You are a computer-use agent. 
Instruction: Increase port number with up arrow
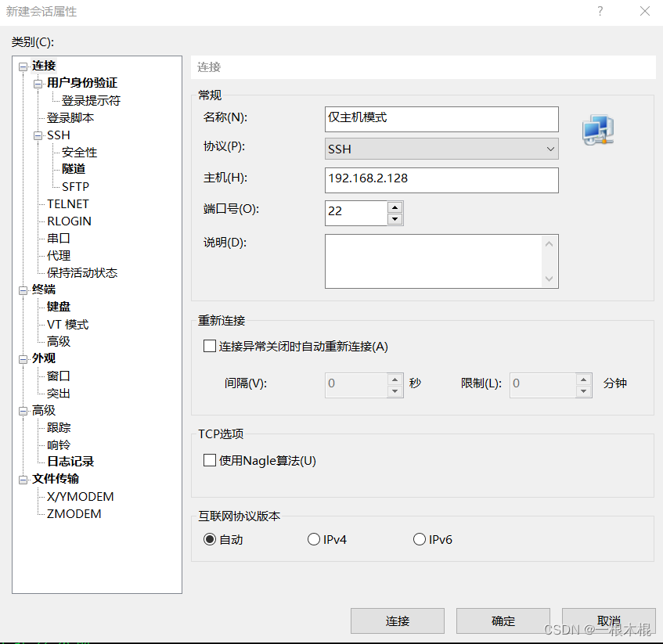395,207
